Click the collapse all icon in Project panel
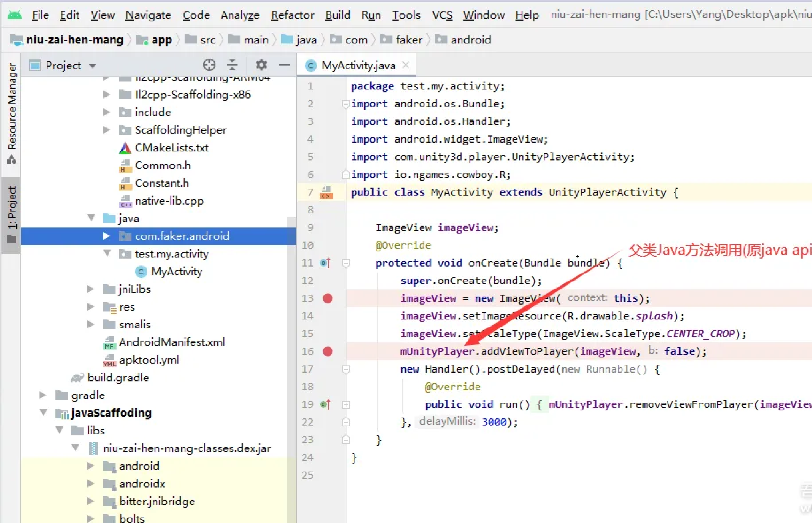The image size is (812, 523). tap(232, 65)
